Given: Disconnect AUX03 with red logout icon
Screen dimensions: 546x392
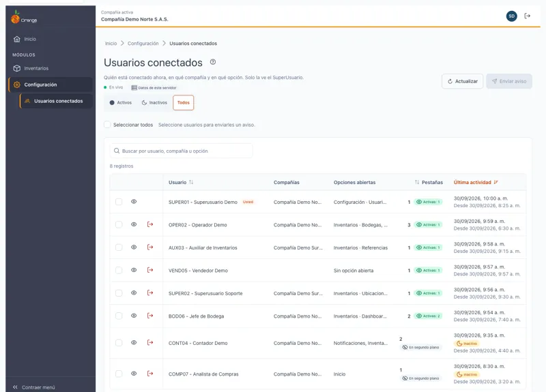Looking at the screenshot, I should click(150, 247).
